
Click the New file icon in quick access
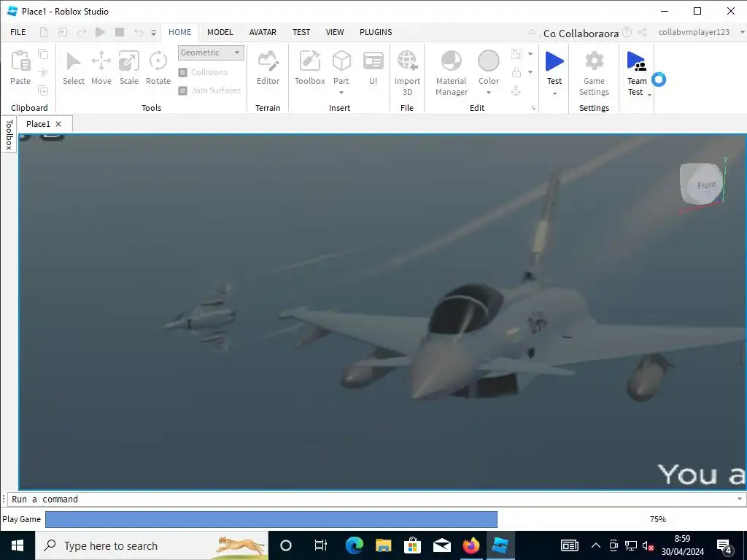point(43,32)
